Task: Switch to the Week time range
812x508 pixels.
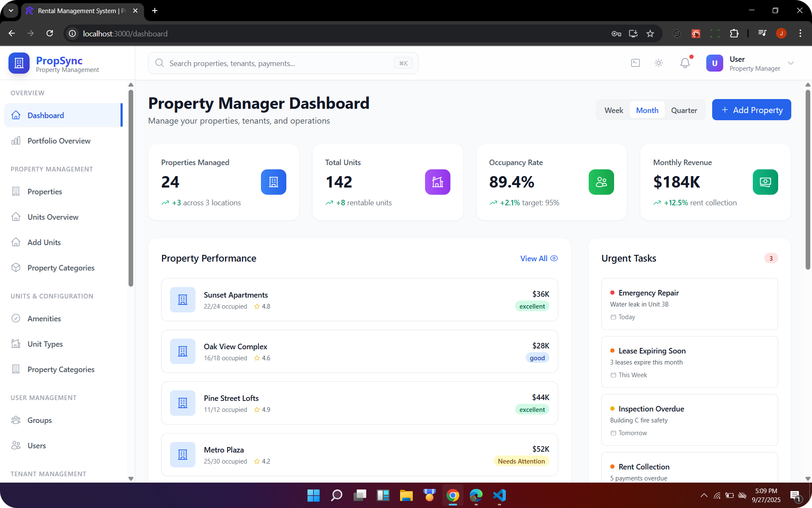Action: point(614,110)
